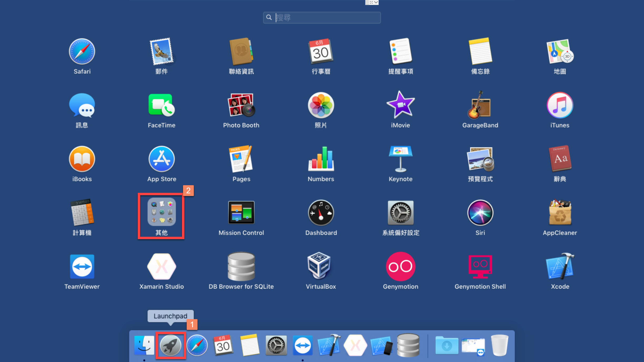Open the 地圖 Maps app
The width and height of the screenshot is (644, 362).
[560, 52]
